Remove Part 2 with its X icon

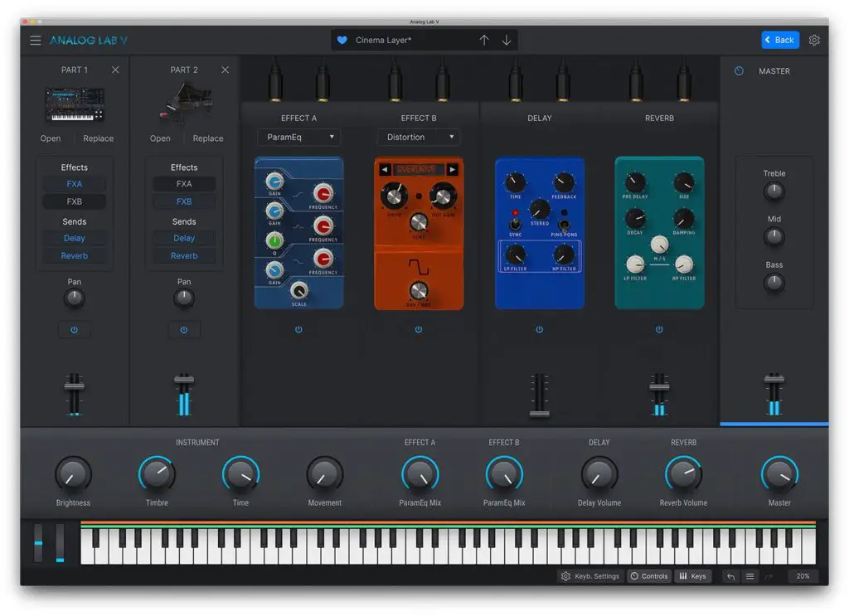[x=226, y=70]
